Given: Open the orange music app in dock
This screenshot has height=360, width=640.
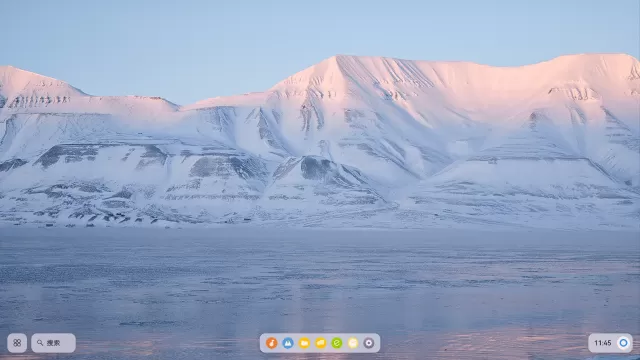Looking at the screenshot, I should coord(271,343).
